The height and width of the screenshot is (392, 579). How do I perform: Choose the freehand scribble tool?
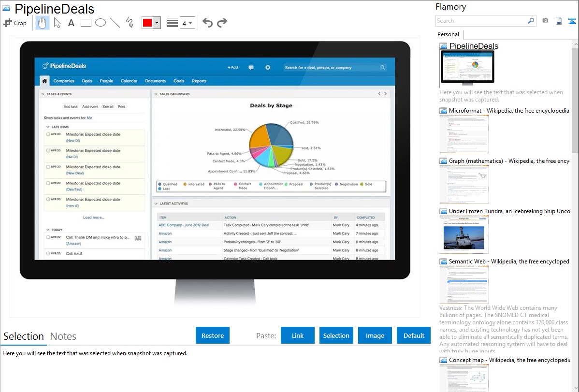pos(130,23)
